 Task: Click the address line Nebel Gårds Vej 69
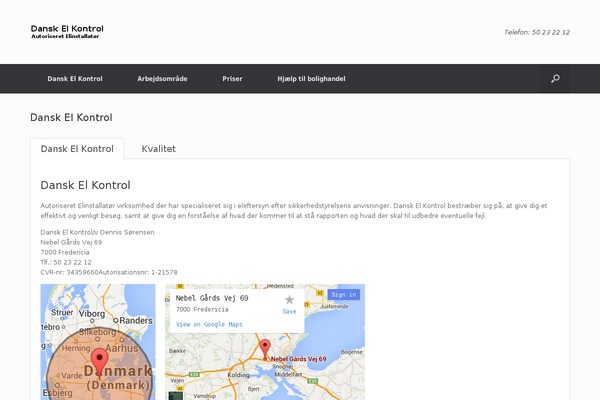click(71, 242)
